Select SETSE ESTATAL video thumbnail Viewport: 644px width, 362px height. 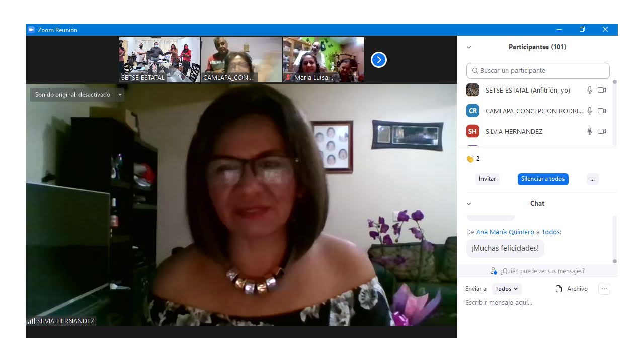[159, 60]
